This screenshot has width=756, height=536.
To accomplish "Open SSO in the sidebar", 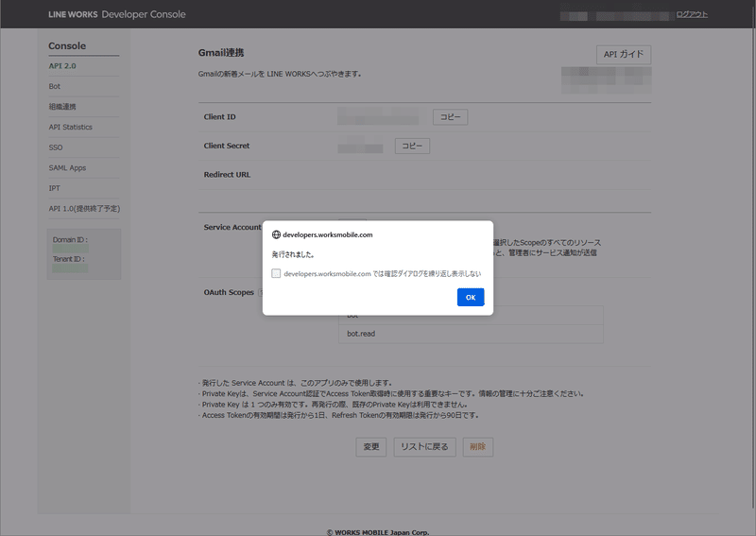I will click(x=56, y=147).
